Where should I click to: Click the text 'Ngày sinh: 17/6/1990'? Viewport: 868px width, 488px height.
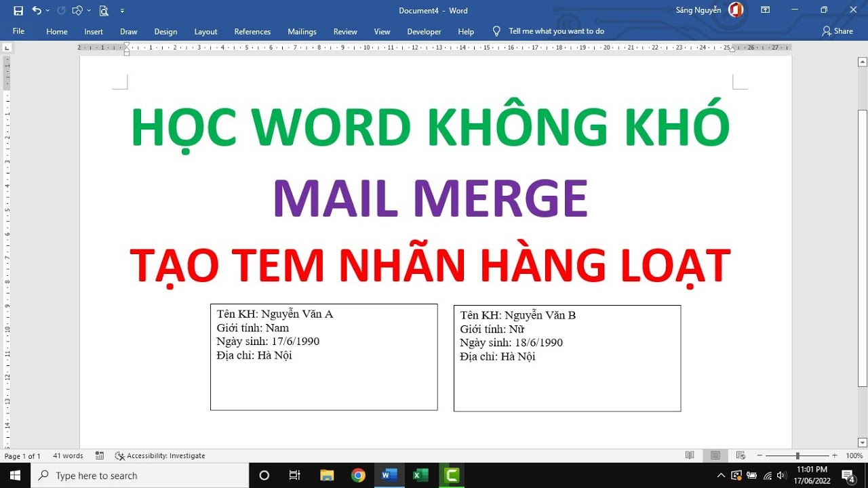point(268,341)
